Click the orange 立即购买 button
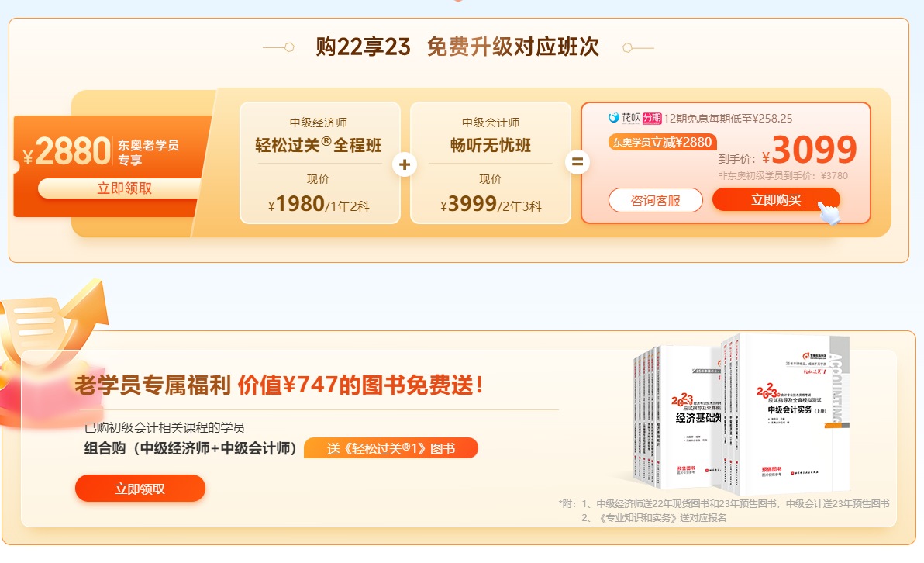 point(775,200)
